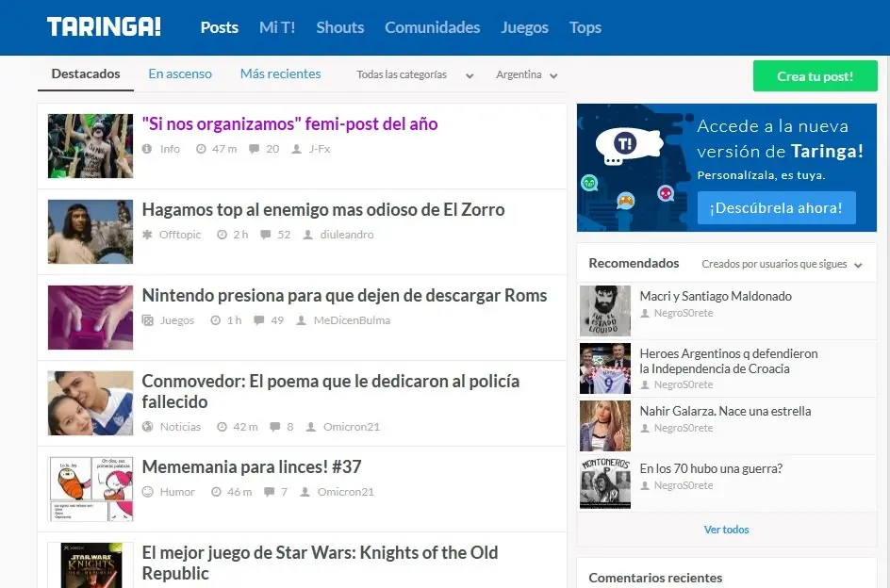This screenshot has width=890, height=588.
Task: Switch to the Más recientes tab
Action: (x=280, y=73)
